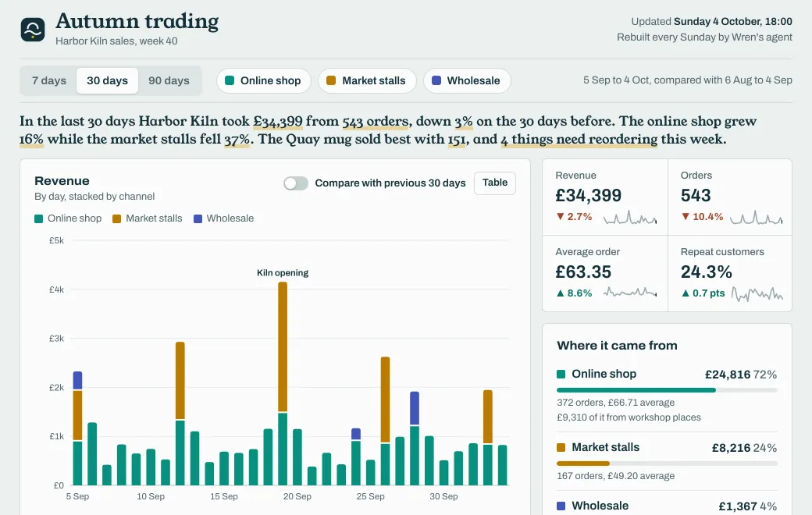Open the Orders 543 stat card
812x515 pixels.
pyautogui.click(x=730, y=197)
